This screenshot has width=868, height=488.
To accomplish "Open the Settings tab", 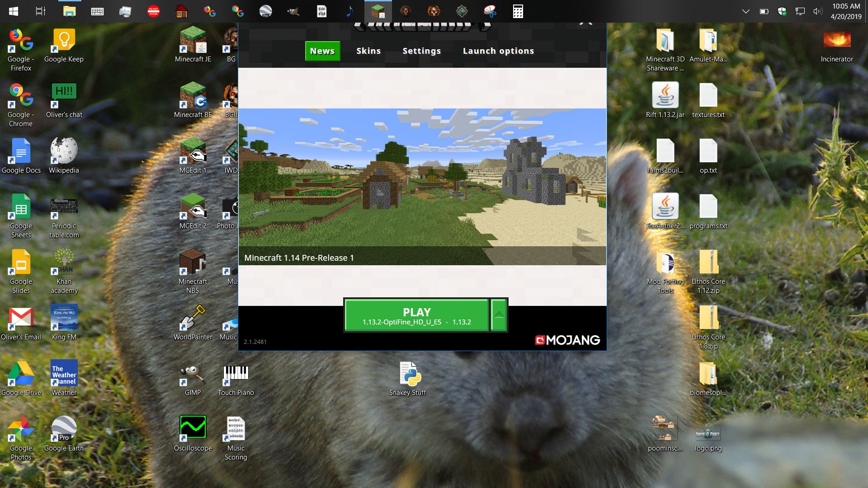I will (x=421, y=51).
